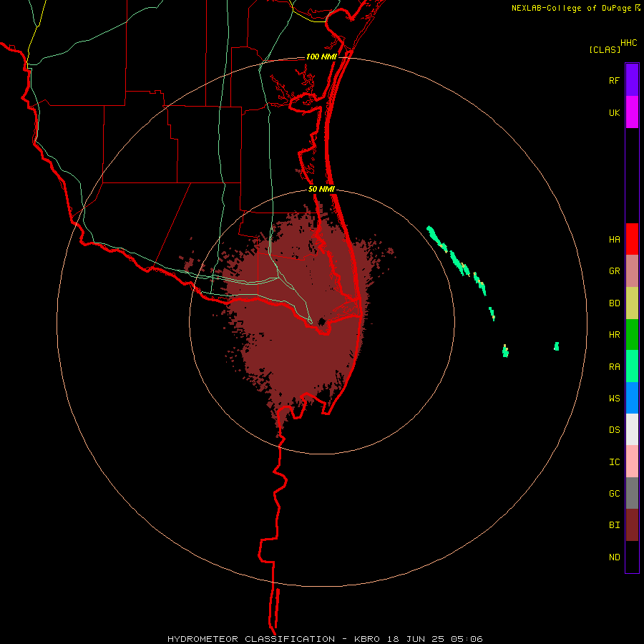Click the HHC product label
The height and width of the screenshot is (644, 644).
[x=628, y=43]
